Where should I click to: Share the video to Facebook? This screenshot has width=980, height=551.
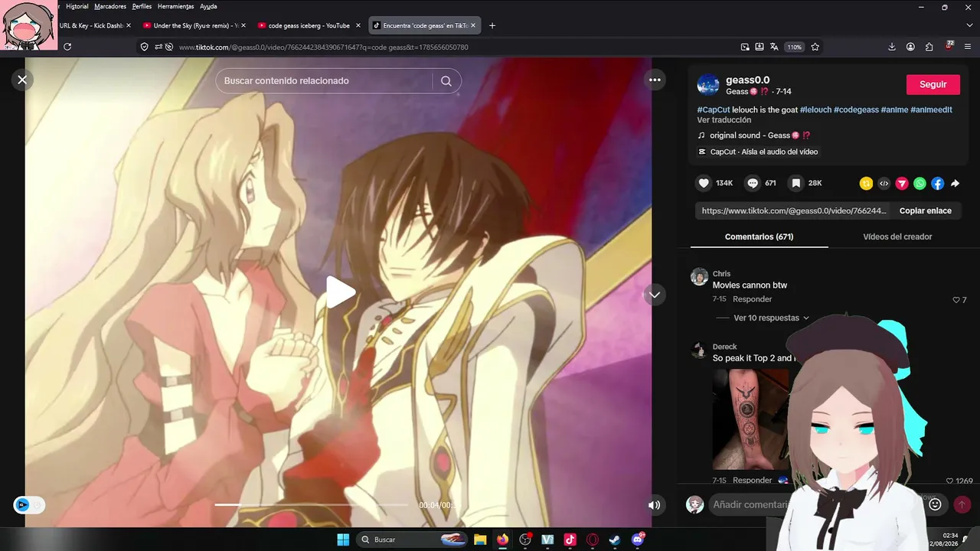pyautogui.click(x=937, y=184)
